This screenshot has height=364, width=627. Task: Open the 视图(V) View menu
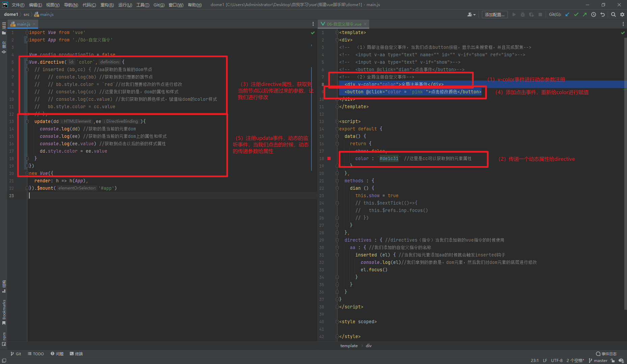[x=53, y=5]
